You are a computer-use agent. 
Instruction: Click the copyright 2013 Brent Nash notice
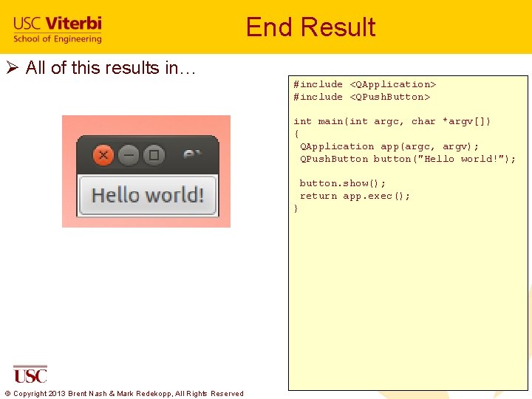[124, 394]
